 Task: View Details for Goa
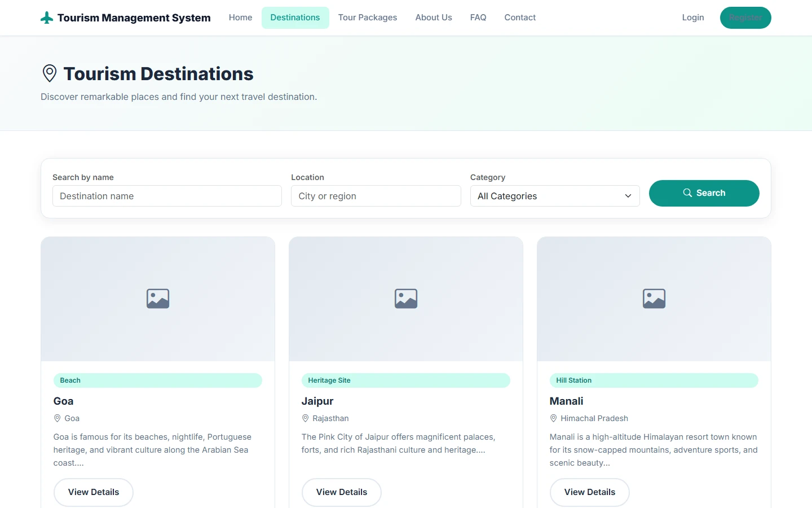click(94, 492)
